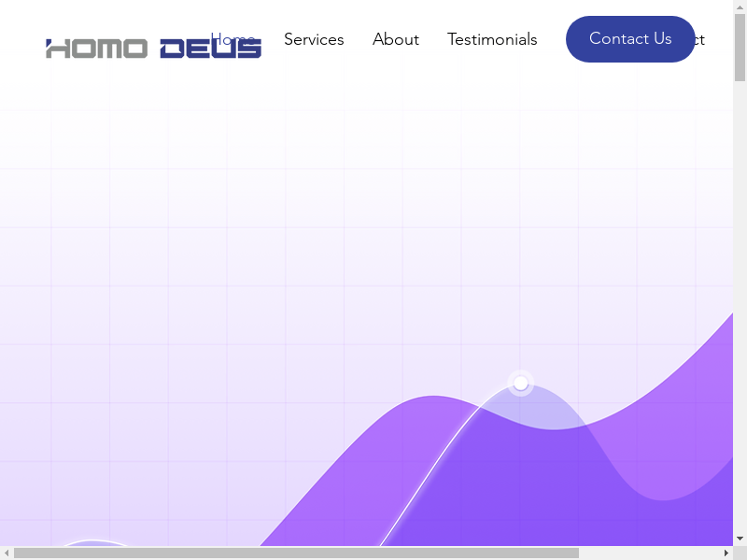747x560 pixels.
Task: Click the horizontal scrollbar right arrow
Action: pos(726,553)
